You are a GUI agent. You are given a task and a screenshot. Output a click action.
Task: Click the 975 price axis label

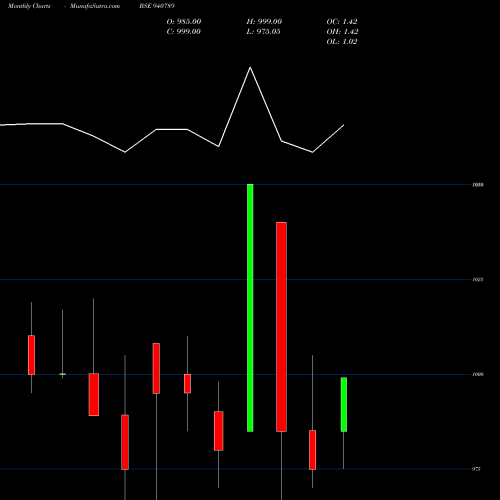tap(477, 469)
